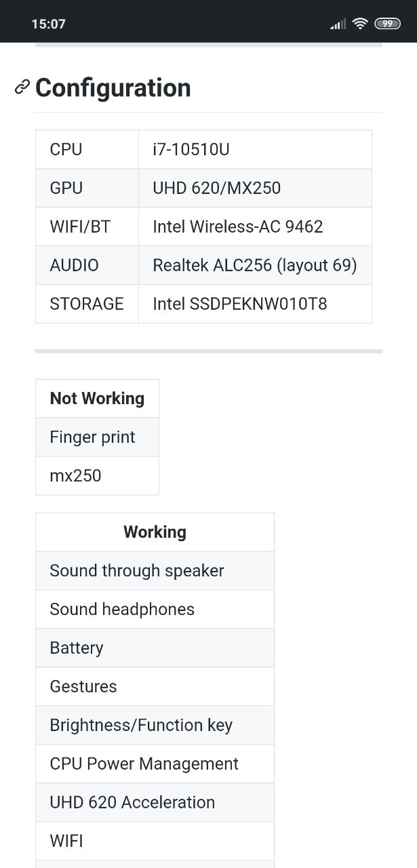417x868 pixels.
Task: Tap the Not Working table header
Action: click(97, 398)
